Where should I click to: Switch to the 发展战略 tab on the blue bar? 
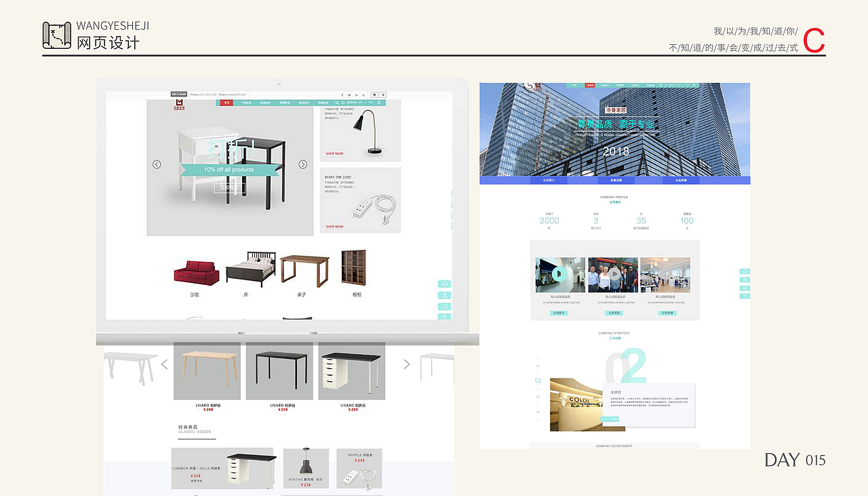pyautogui.click(x=616, y=180)
